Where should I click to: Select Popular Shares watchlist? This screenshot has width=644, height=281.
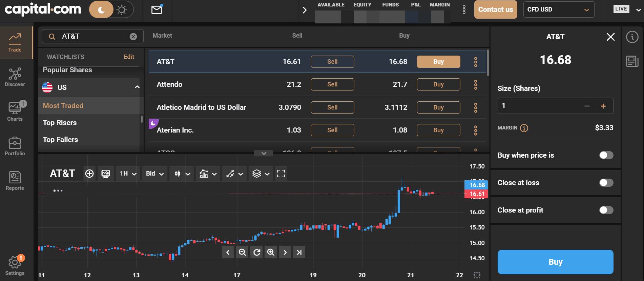[67, 70]
